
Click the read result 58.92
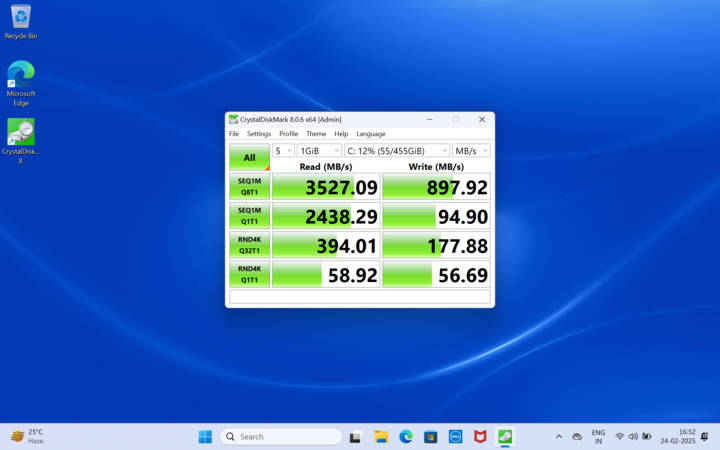coord(326,275)
